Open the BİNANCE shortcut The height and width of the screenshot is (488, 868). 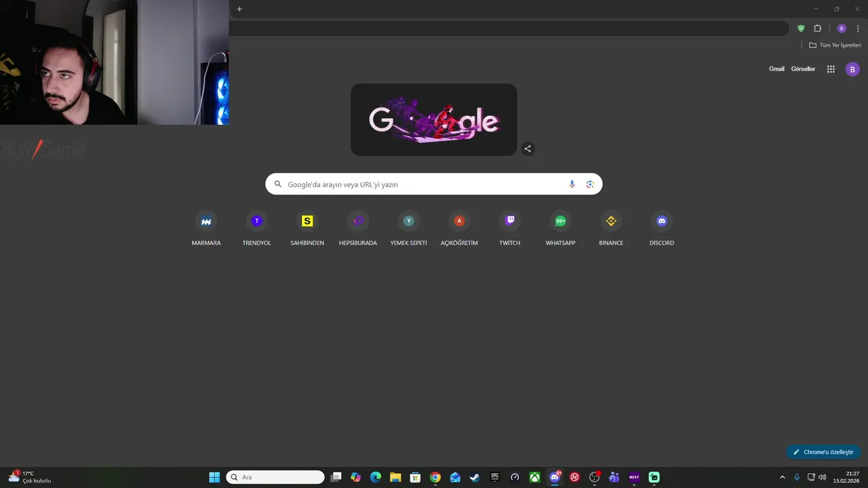pos(611,229)
